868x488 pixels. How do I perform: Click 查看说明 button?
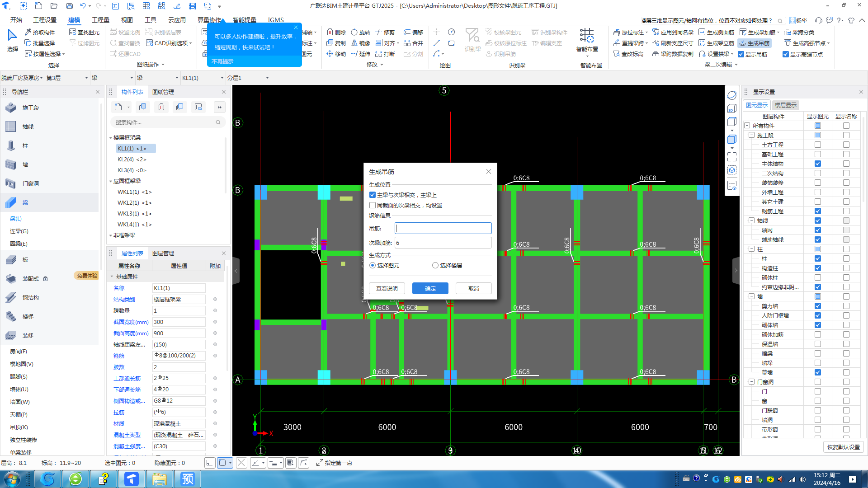coord(387,288)
